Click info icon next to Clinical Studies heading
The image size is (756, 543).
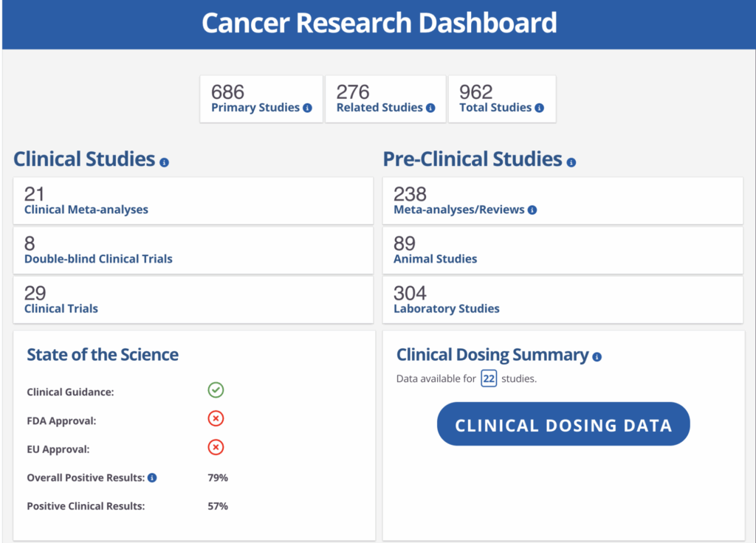pyautogui.click(x=164, y=162)
